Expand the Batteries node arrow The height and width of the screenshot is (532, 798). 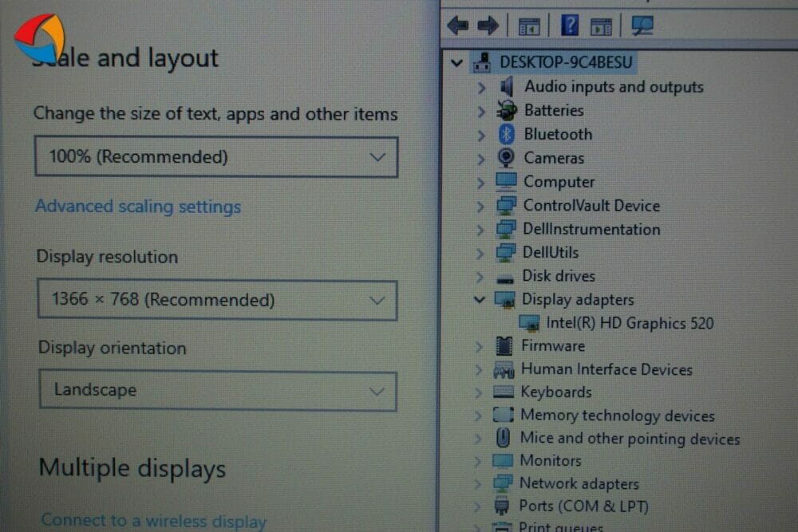(481, 111)
